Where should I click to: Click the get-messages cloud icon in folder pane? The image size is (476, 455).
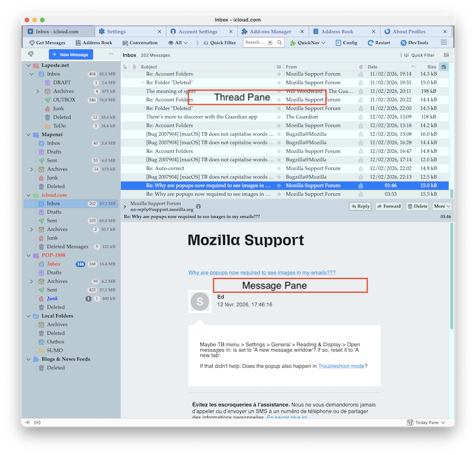pos(30,54)
